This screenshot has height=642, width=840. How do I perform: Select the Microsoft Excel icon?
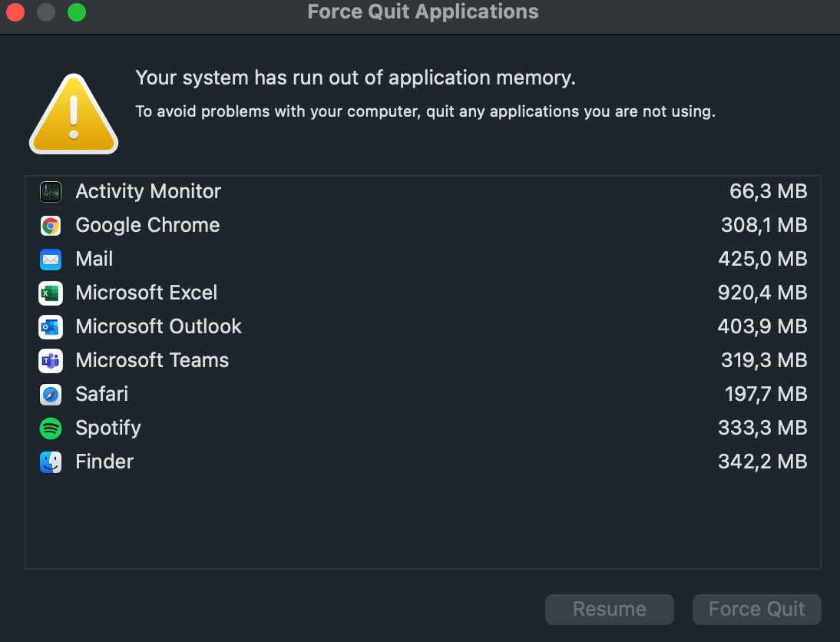point(51,293)
